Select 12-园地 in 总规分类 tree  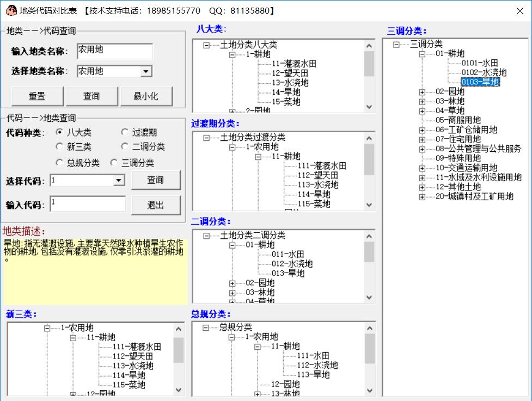click(285, 384)
